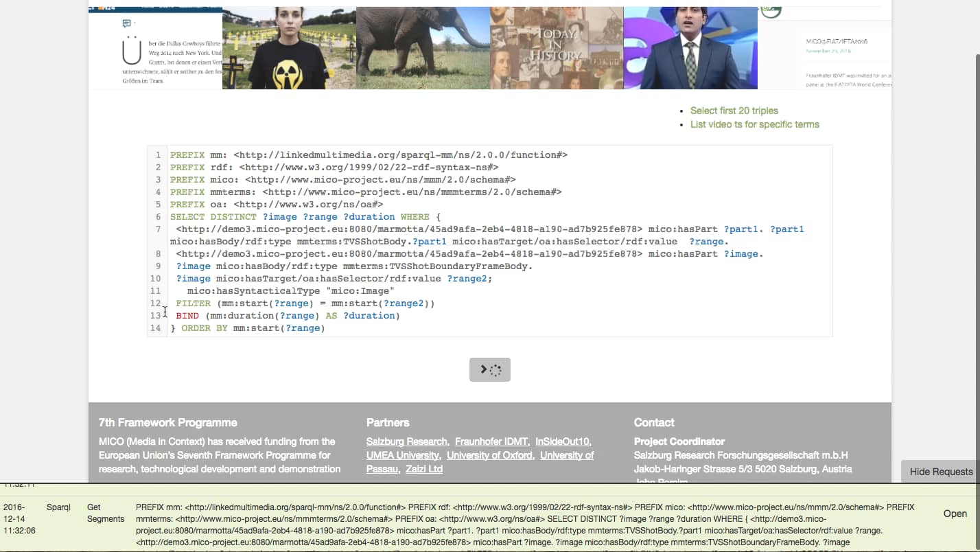Visit Salzburg Research partner link

pyautogui.click(x=407, y=441)
